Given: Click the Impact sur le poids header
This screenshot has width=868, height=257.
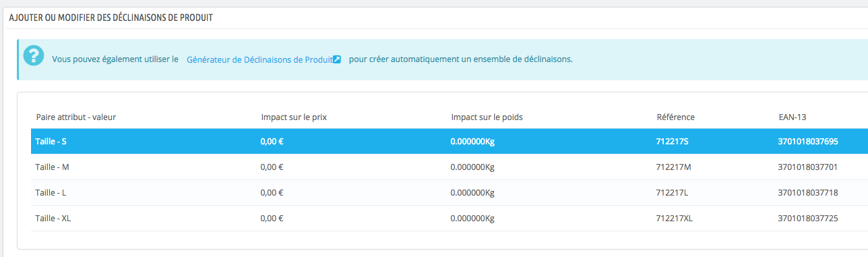Looking at the screenshot, I should tap(487, 117).
